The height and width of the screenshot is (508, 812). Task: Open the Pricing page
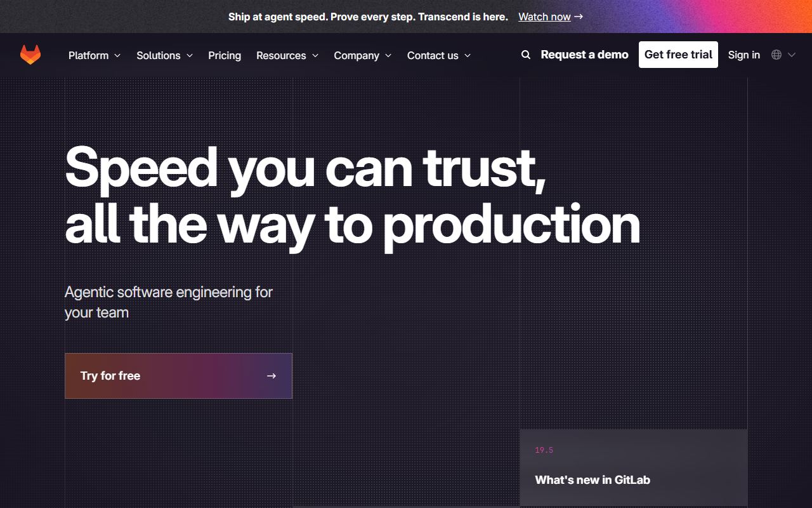(x=225, y=55)
